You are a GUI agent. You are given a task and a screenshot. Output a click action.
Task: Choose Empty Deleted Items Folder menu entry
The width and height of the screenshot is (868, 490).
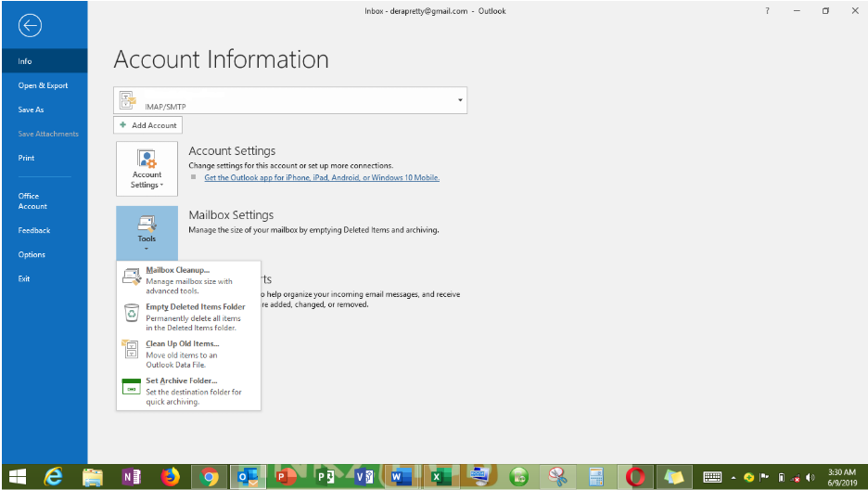pyautogui.click(x=188, y=316)
